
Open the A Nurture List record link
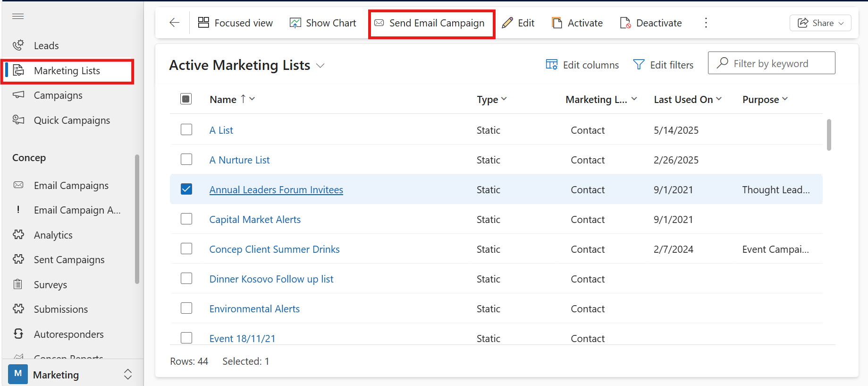coord(239,160)
